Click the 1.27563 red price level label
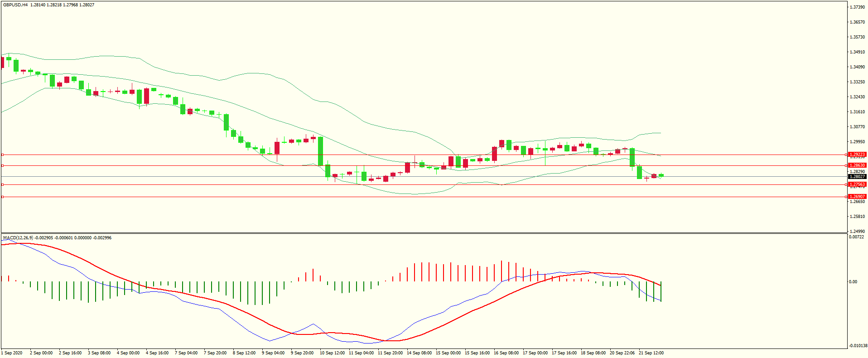The image size is (868, 358). 857,184
